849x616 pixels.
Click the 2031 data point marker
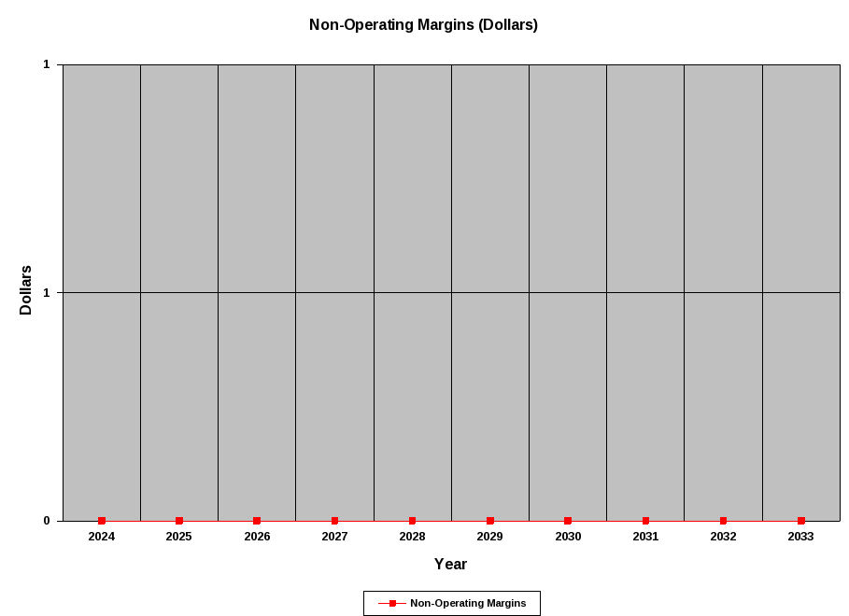(645, 521)
